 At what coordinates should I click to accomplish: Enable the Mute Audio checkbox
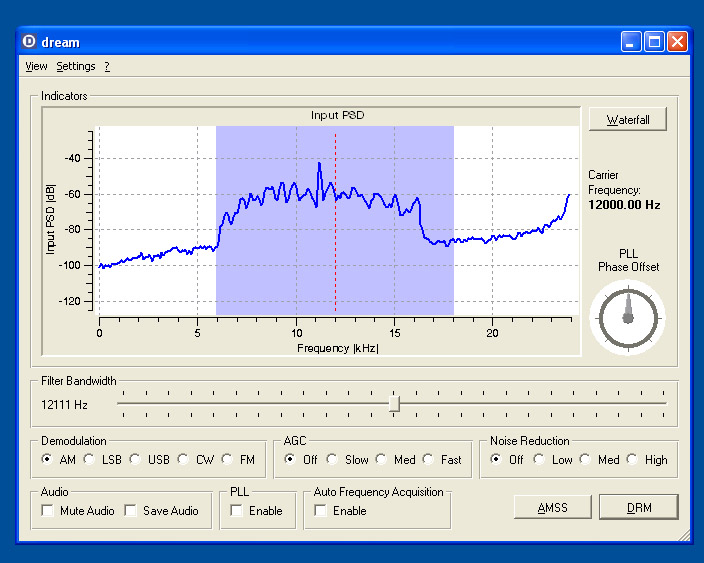(x=48, y=511)
